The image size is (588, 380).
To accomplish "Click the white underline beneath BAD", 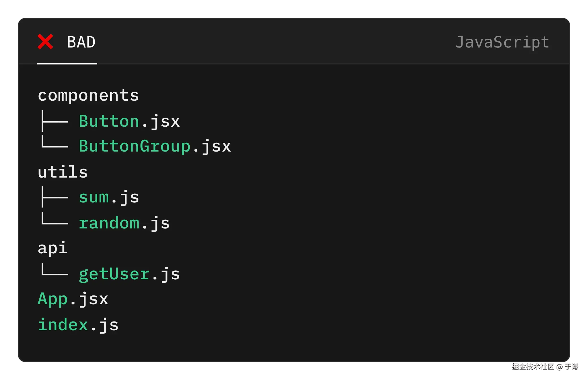I will (67, 64).
